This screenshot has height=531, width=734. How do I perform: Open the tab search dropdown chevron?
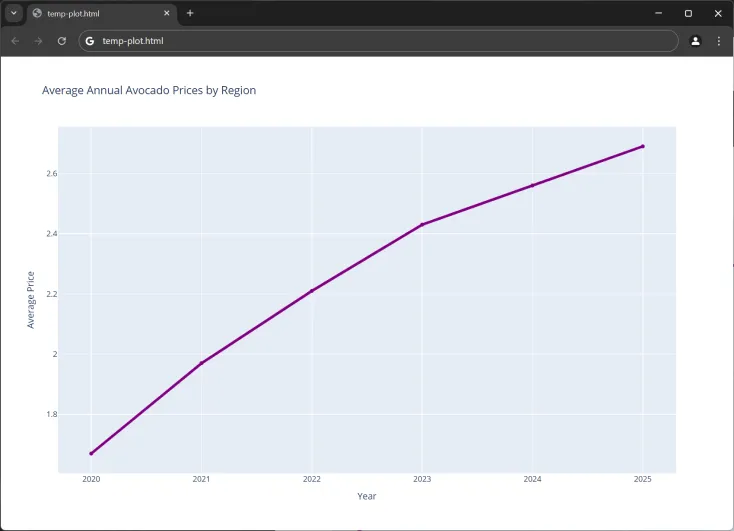tap(14, 13)
